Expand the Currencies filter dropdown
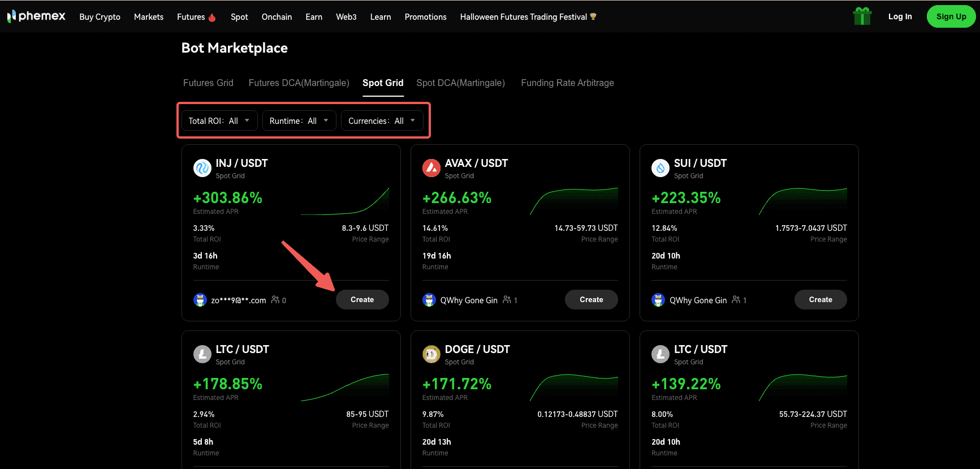 click(x=382, y=121)
